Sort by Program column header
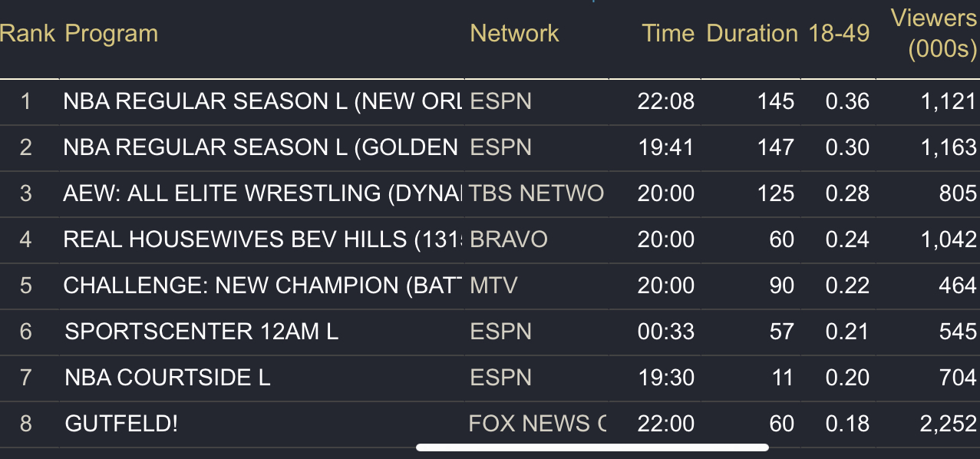 pyautogui.click(x=111, y=34)
